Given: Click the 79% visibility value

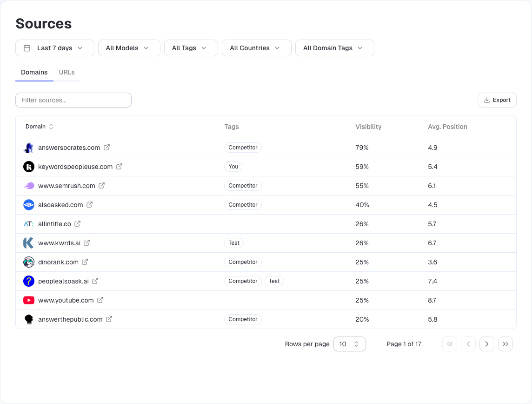Looking at the screenshot, I should click(362, 148).
